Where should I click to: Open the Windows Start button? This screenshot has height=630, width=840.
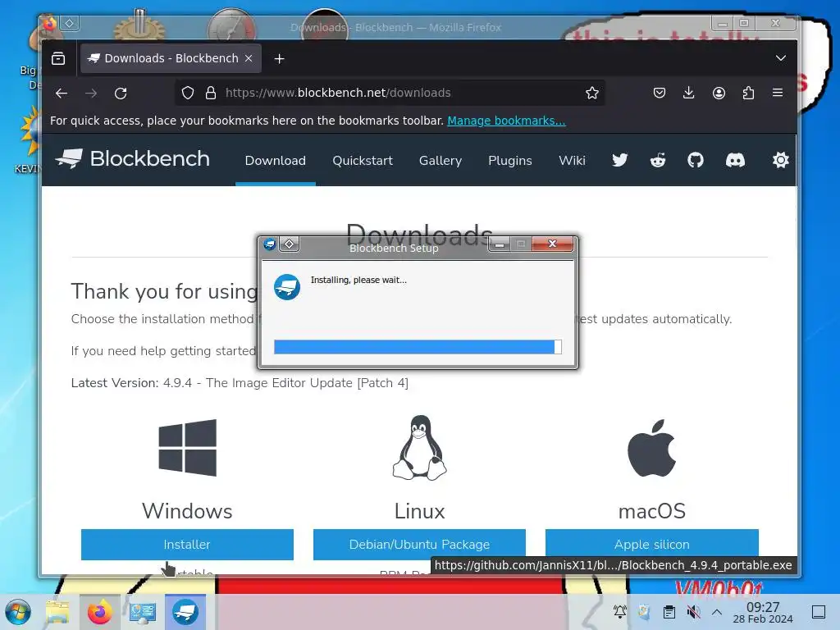(18, 612)
